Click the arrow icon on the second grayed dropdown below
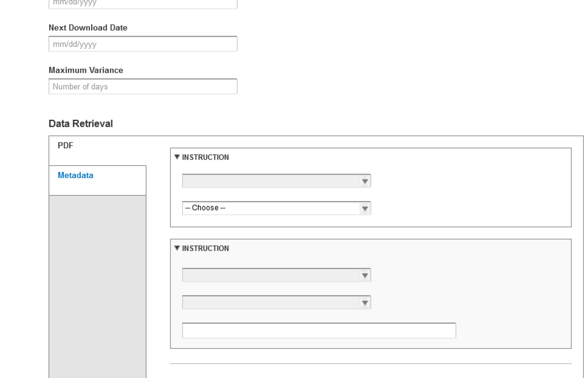The height and width of the screenshot is (378, 588). (x=365, y=302)
